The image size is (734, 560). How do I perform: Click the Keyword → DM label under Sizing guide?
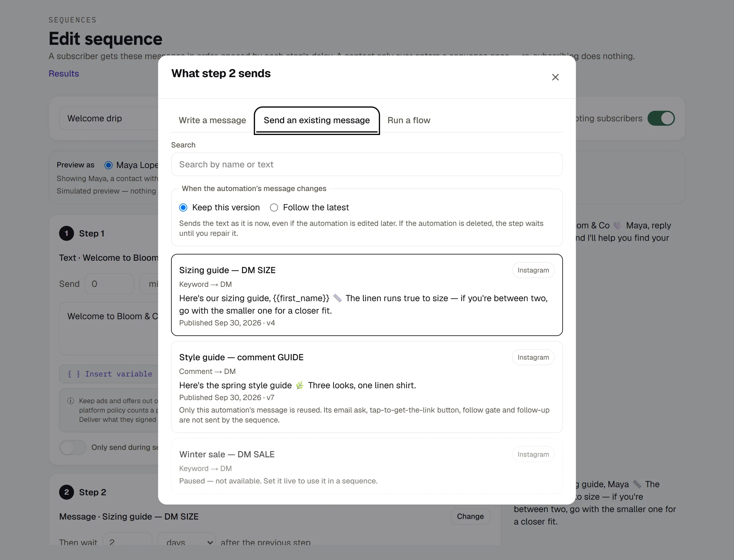206,284
